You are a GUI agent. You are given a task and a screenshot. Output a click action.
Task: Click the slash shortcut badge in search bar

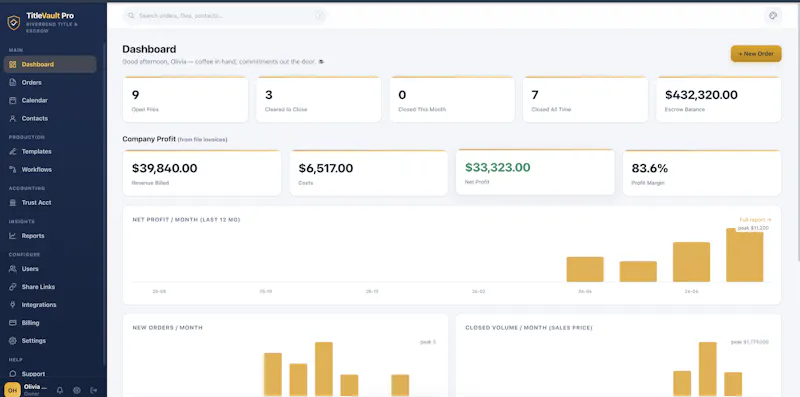click(x=319, y=16)
